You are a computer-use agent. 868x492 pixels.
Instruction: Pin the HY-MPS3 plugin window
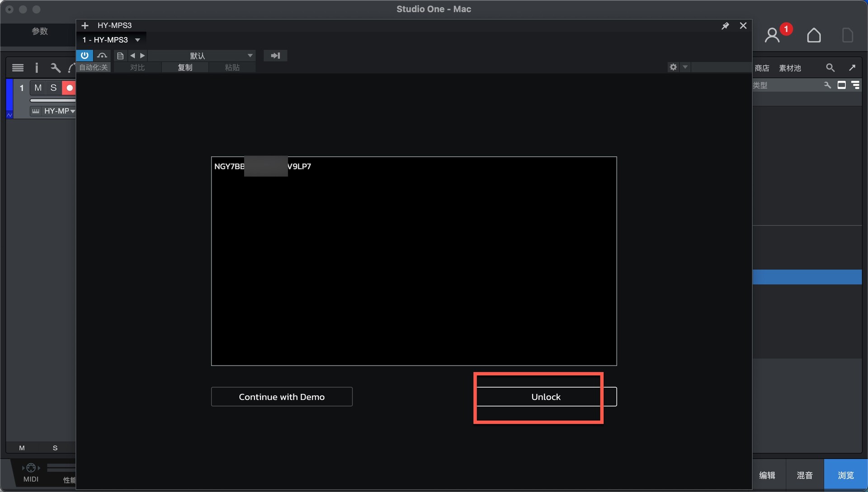[x=725, y=26]
